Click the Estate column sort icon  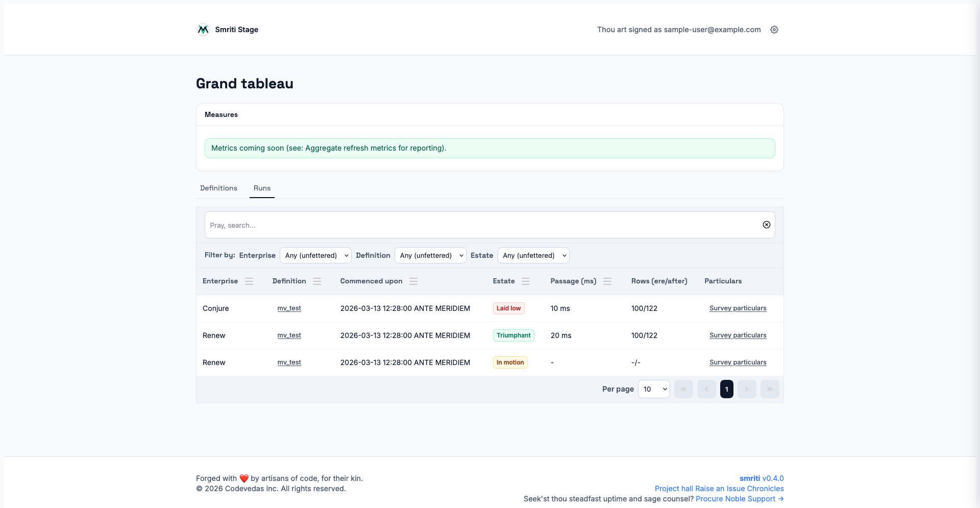click(x=526, y=281)
